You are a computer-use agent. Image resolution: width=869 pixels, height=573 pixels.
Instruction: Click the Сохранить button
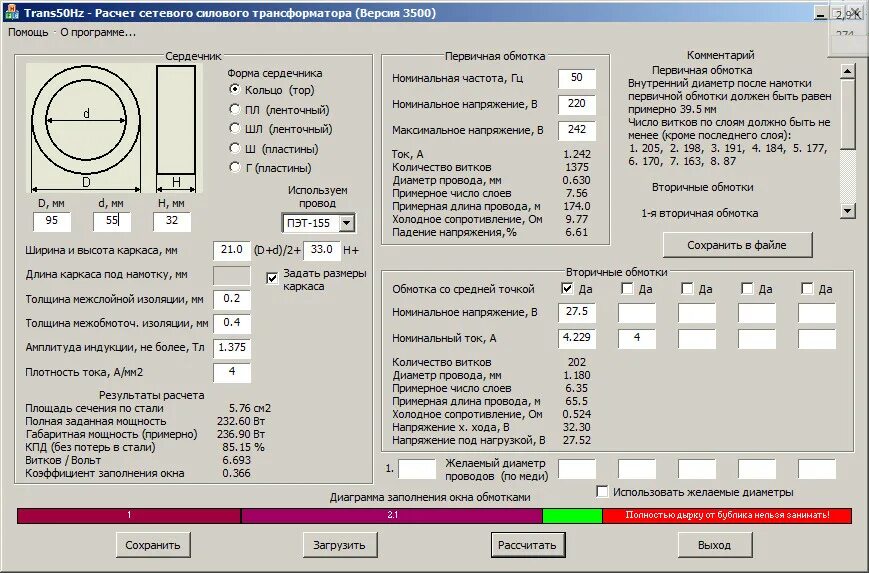(x=153, y=545)
